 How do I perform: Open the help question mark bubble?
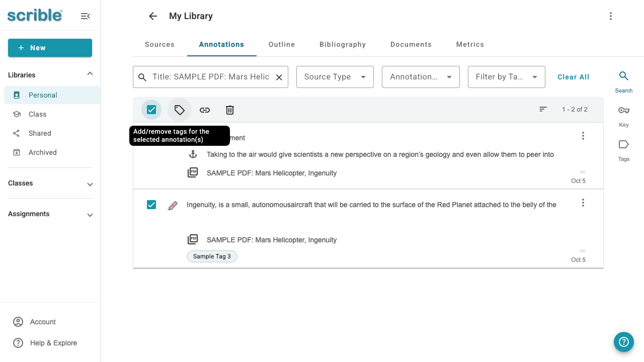[x=624, y=342]
